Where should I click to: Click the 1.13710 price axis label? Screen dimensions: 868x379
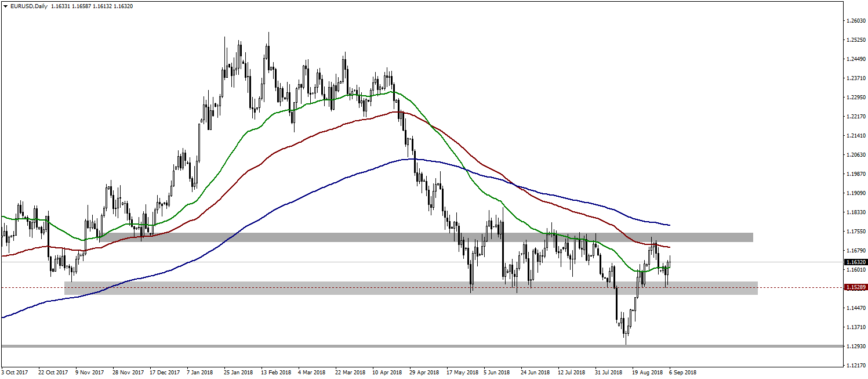point(856,327)
